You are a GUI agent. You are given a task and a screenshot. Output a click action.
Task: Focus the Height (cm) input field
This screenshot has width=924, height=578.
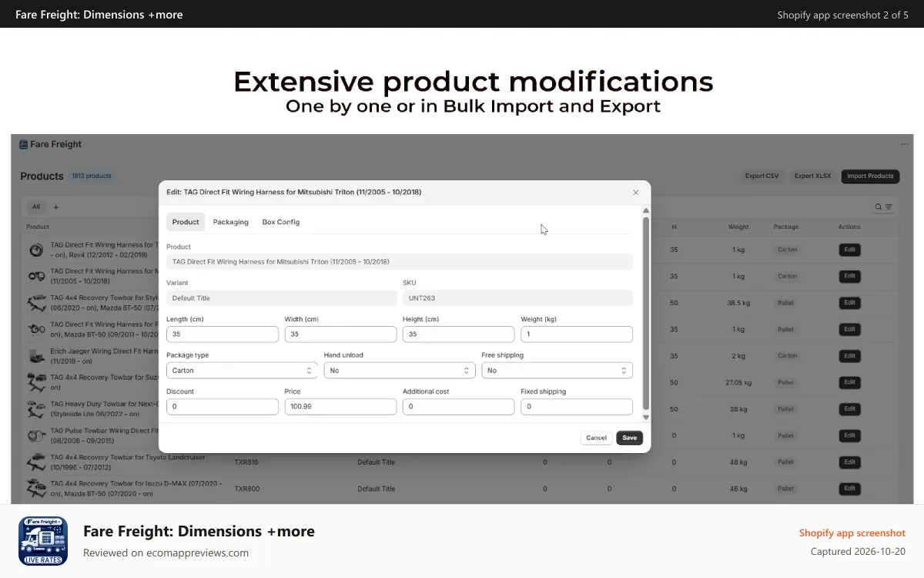(x=458, y=334)
